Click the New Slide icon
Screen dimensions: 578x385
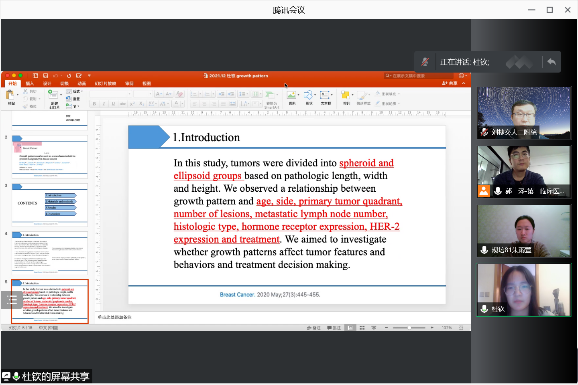tap(53, 94)
